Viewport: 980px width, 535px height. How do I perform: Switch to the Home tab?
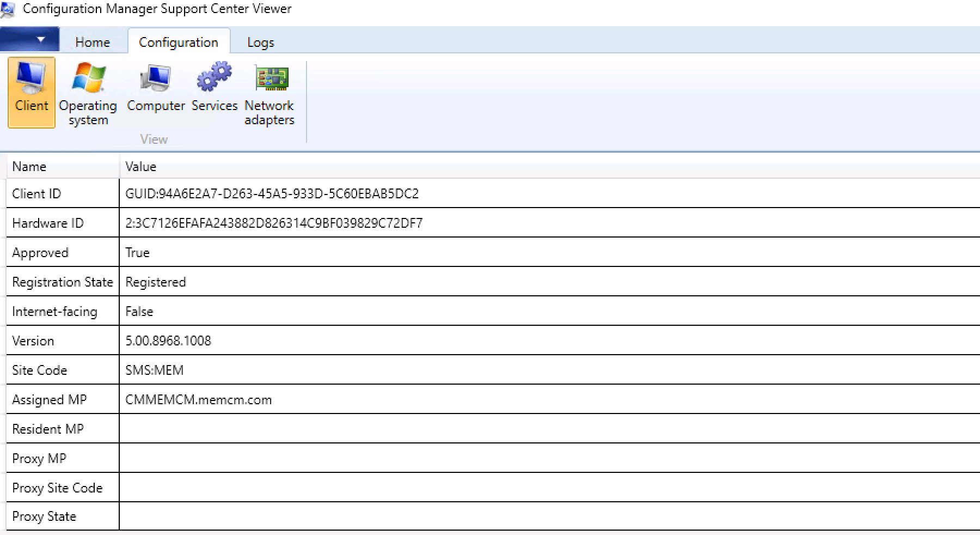(93, 42)
